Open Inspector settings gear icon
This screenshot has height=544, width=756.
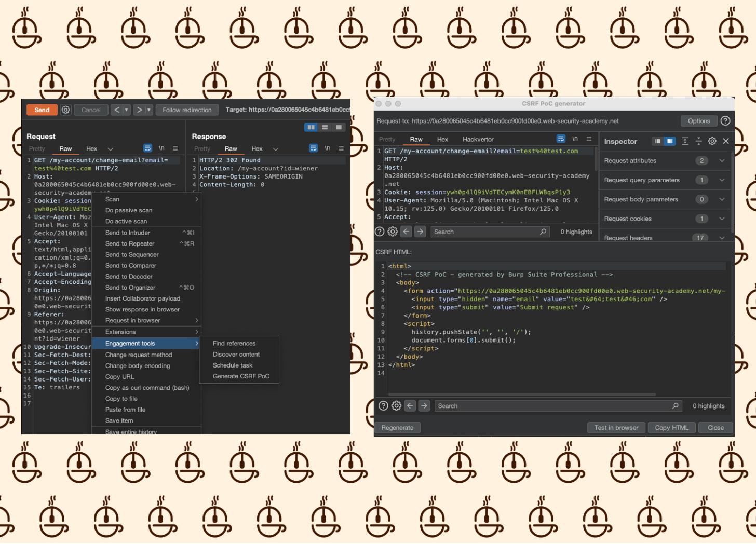point(712,141)
